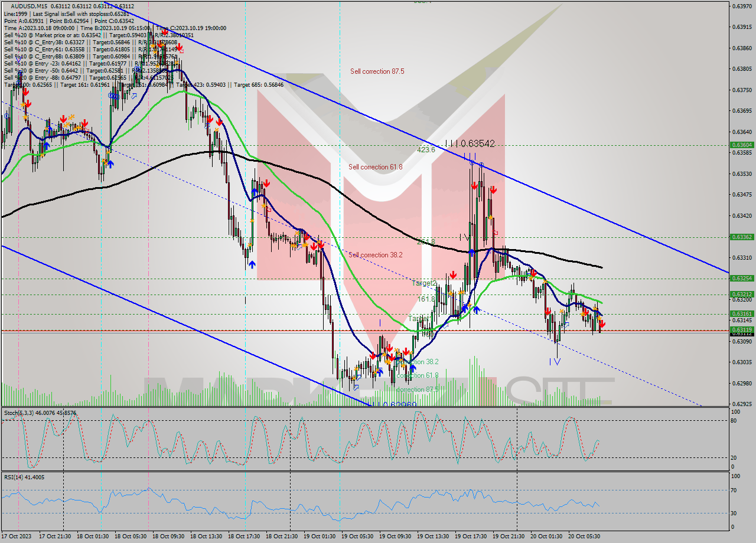756x543 pixels.
Task: Click the '19 Oct 21:30' time label
Action: pyautogui.click(x=508, y=536)
